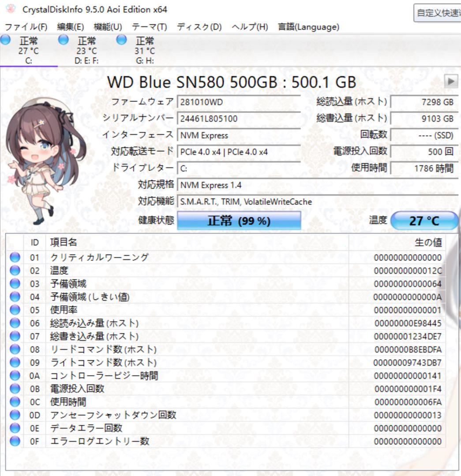Click the WD Blue SN580 500GB model title
Image resolution: width=461 pixels, height=476 pixels.
pos(231,82)
